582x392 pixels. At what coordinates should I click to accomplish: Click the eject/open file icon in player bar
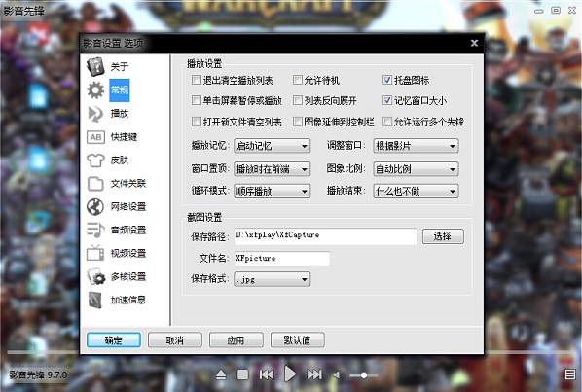point(221,374)
